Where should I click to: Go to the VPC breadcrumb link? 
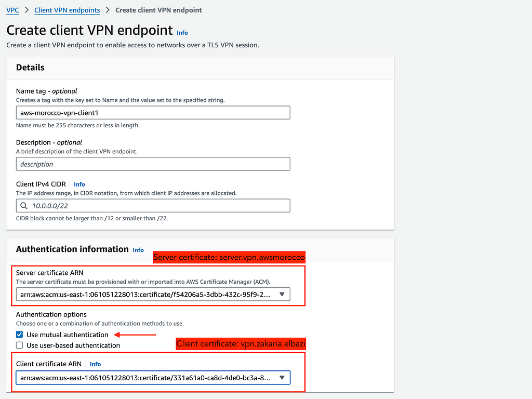point(12,10)
